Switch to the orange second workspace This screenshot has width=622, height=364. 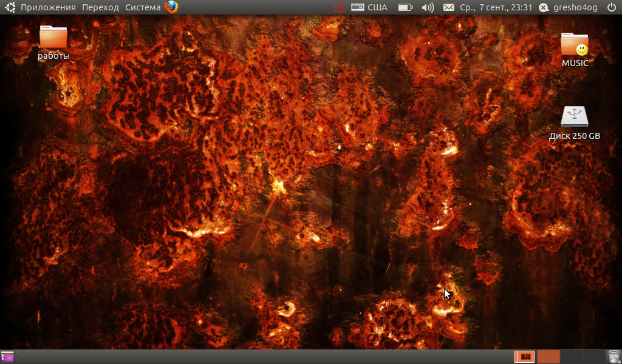(548, 357)
